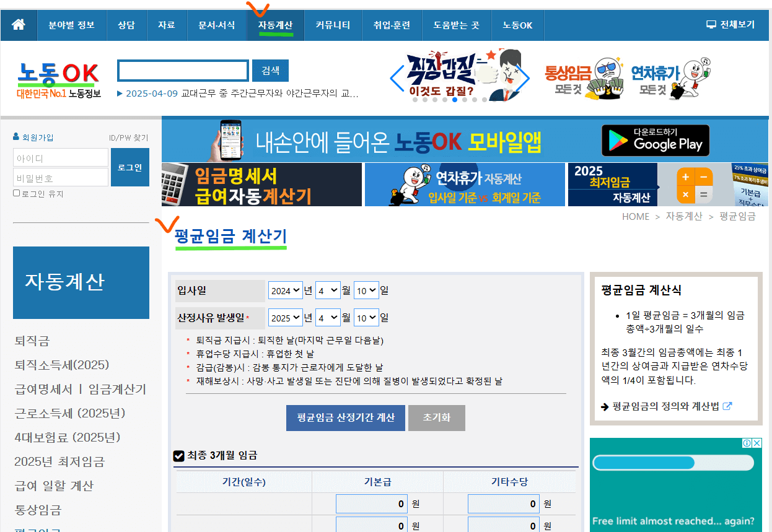Image resolution: width=772 pixels, height=532 pixels.
Task: Open the 연차휴가 자동계산 banner
Action: tap(463, 184)
